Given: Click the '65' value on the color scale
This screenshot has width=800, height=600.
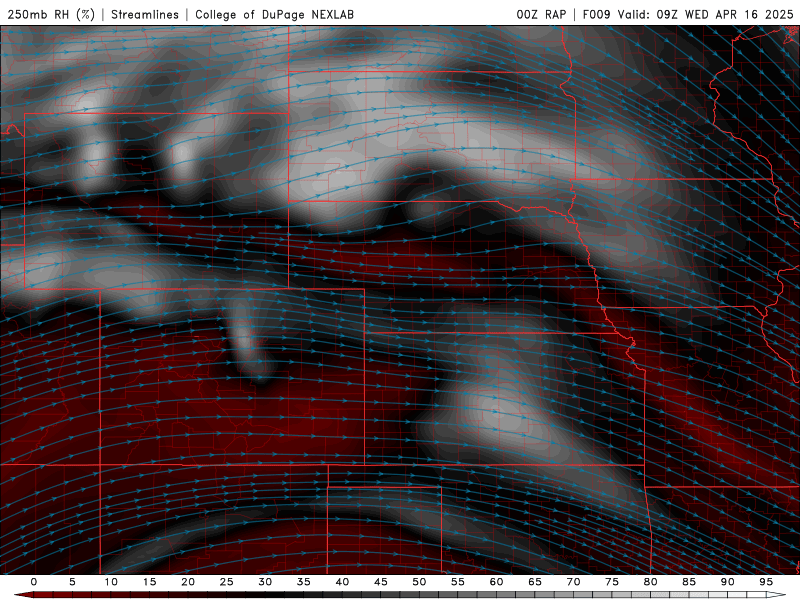Looking at the screenshot, I should click(535, 582).
